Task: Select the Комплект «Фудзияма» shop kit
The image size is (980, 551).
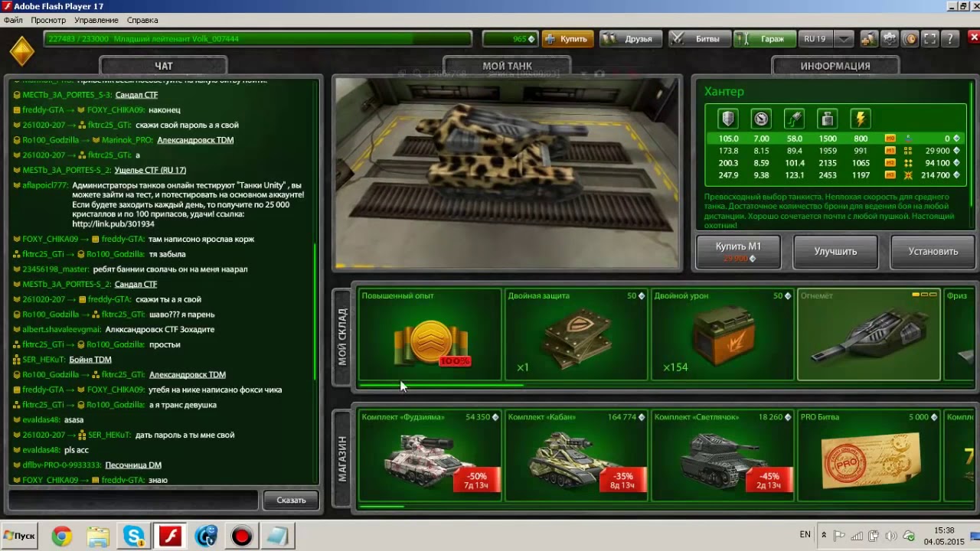Action: [x=430, y=455]
